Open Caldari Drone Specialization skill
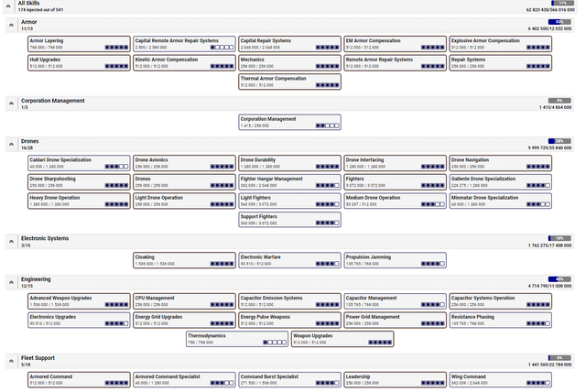Screen dimensions: 586x392 (79, 163)
